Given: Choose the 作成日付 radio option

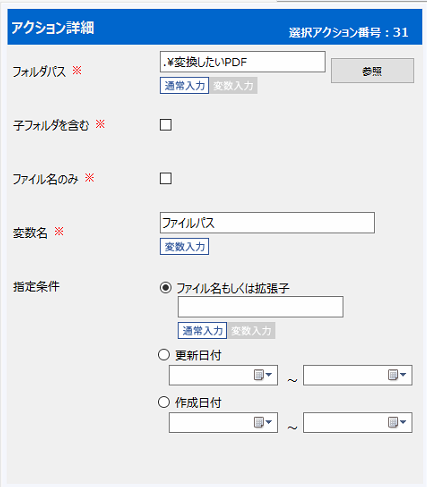Looking at the screenshot, I should tap(164, 402).
